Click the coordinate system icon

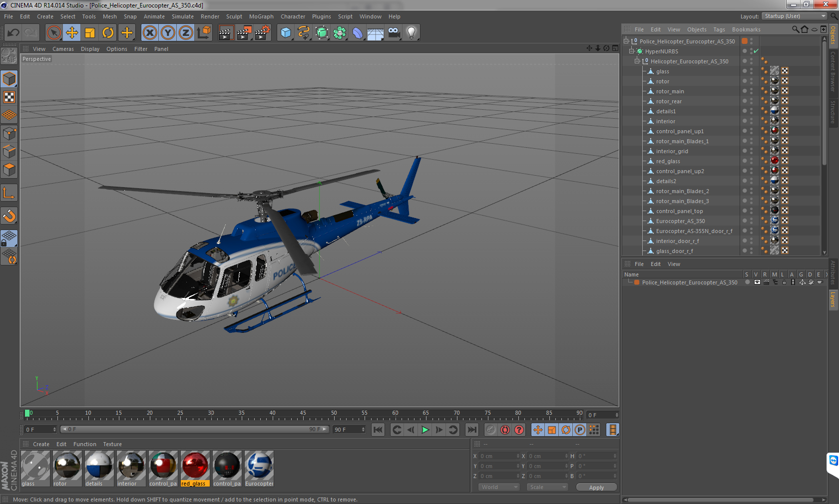pyautogui.click(x=204, y=33)
